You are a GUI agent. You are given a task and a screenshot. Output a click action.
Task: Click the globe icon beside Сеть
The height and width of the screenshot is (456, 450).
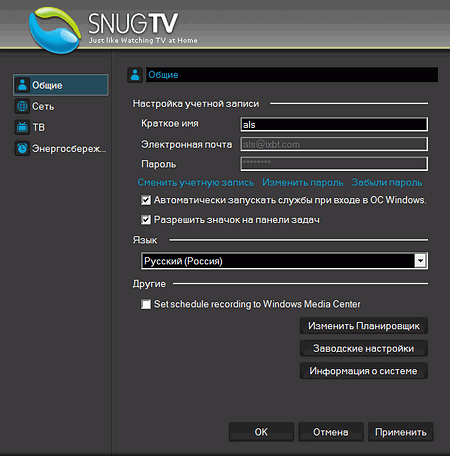point(22,106)
